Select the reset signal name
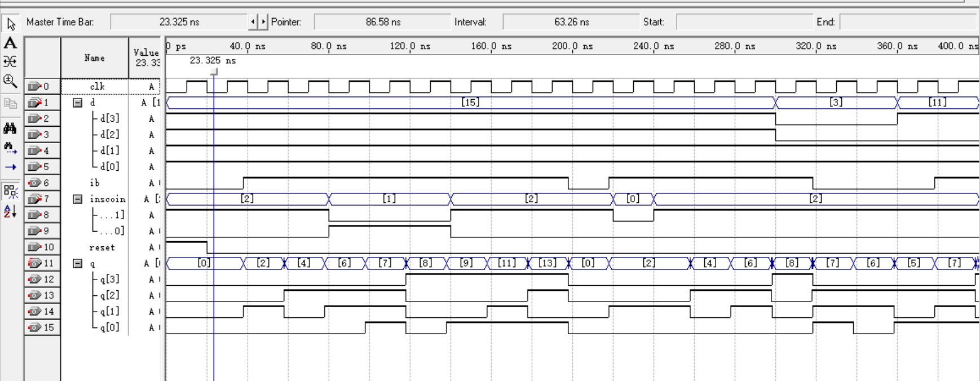This screenshot has width=980, height=381. pos(101,247)
